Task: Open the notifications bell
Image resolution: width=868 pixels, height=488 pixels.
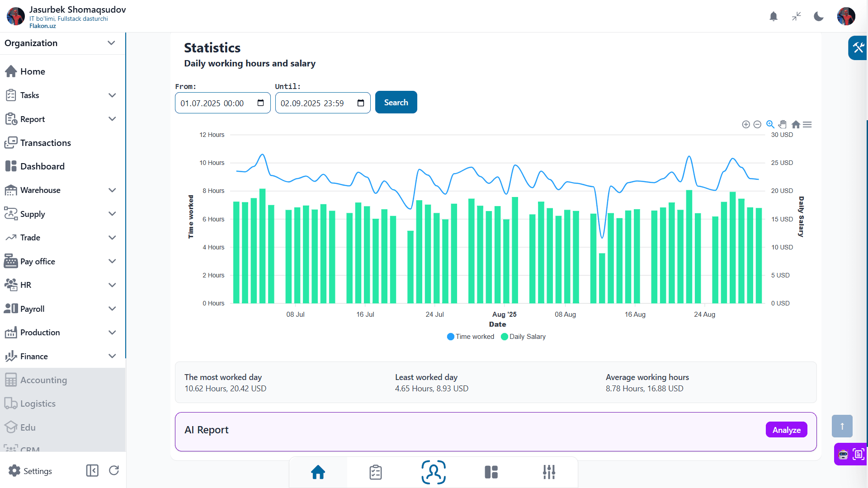Action: pos(774,17)
